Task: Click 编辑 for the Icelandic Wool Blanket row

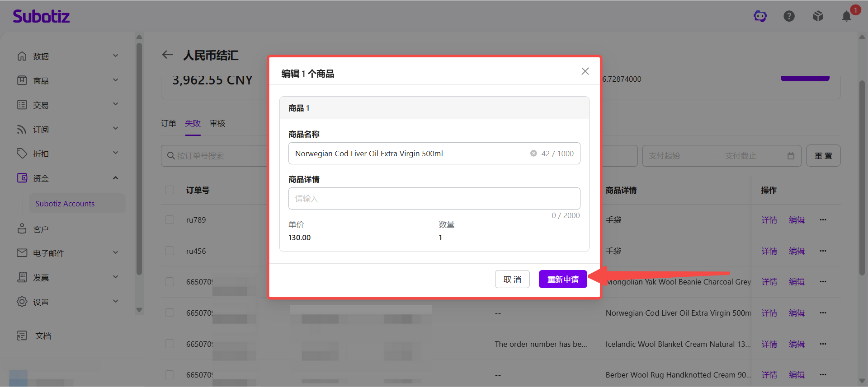Action: tap(797, 344)
